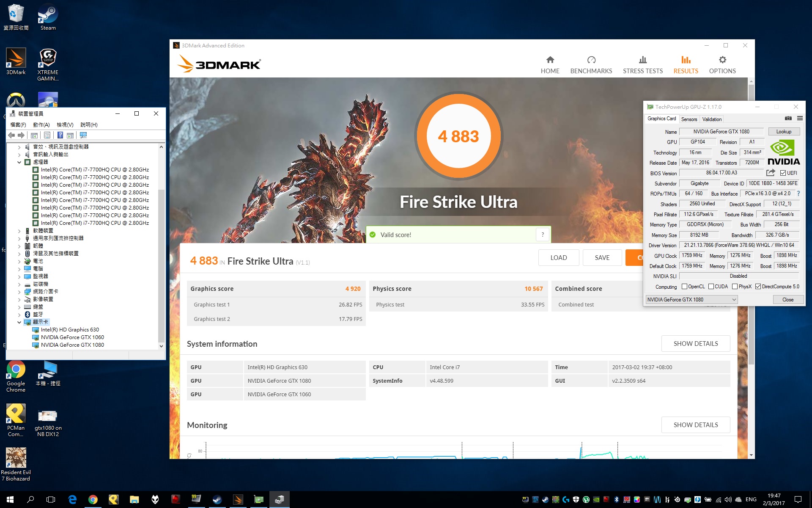Toggle the PhysX checkbox
812x508 pixels.
coord(735,287)
